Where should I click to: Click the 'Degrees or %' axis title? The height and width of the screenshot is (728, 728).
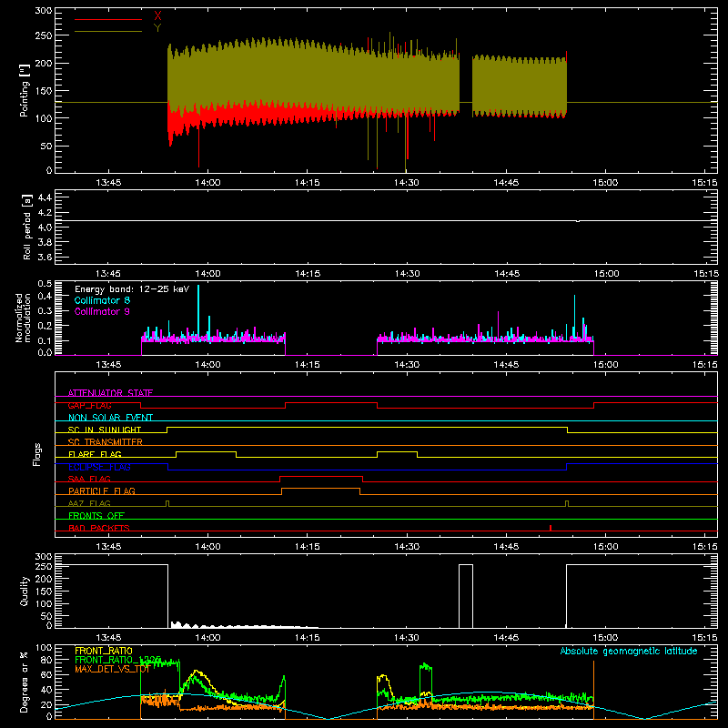25,682
